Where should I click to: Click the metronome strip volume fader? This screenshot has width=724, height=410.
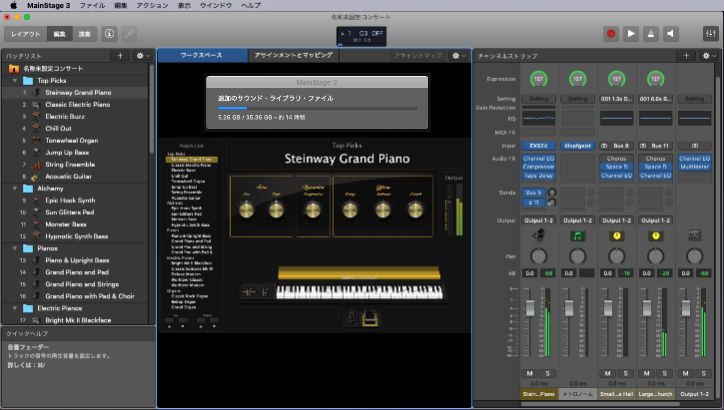click(x=569, y=308)
